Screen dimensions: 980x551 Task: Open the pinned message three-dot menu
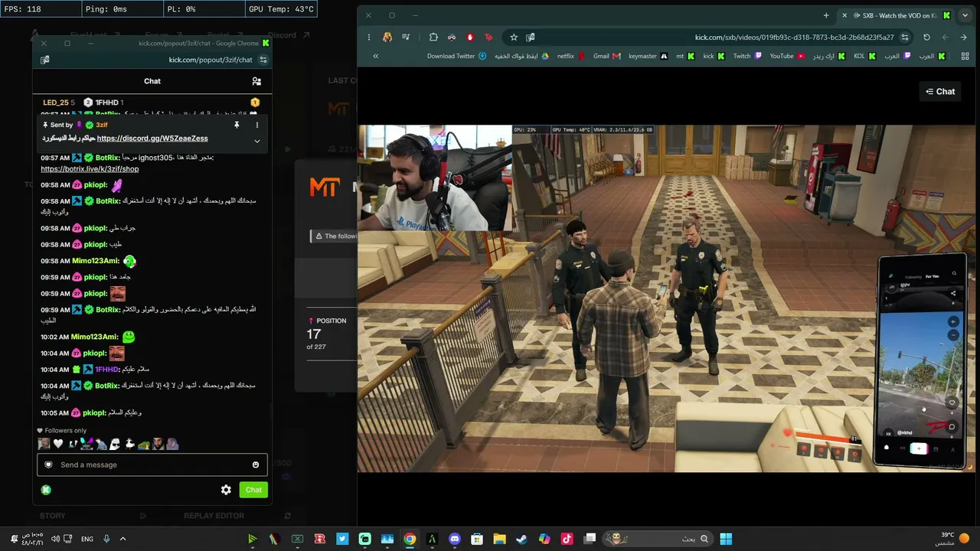click(x=257, y=125)
